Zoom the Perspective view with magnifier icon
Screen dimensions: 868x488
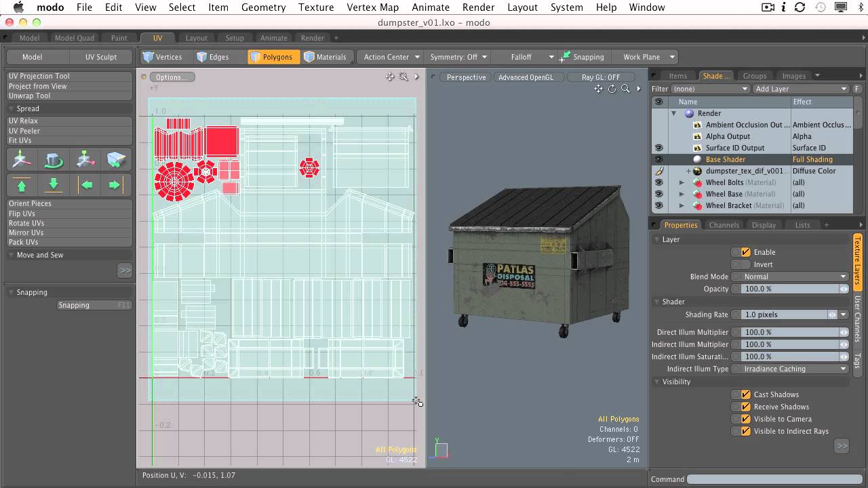tap(625, 89)
